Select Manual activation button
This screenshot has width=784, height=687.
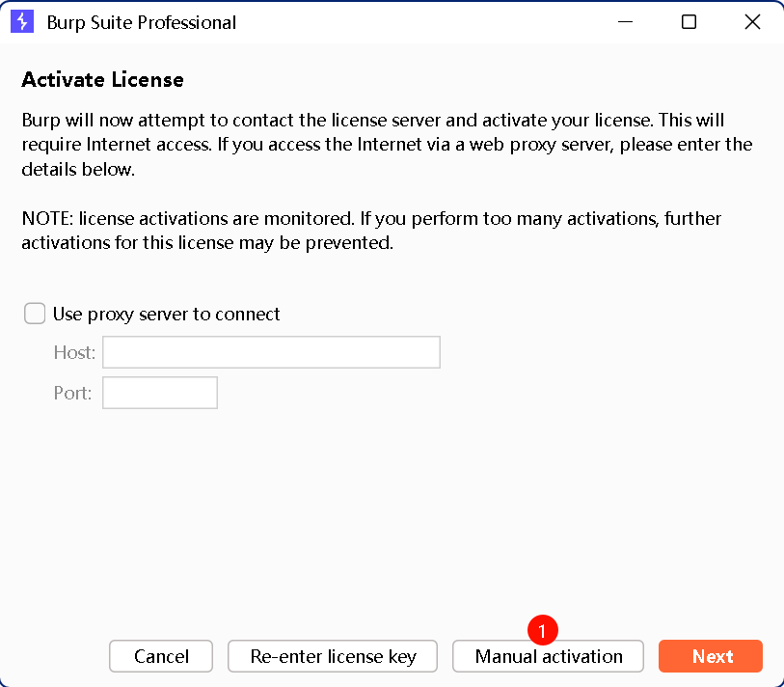548,656
